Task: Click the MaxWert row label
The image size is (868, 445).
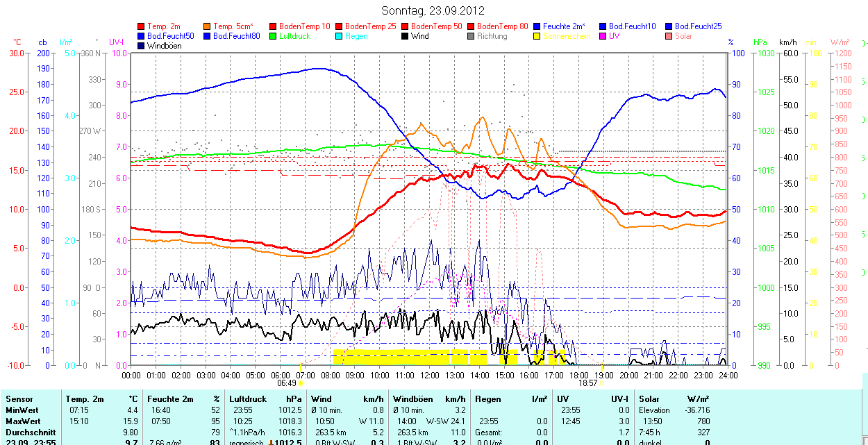Action: pos(23,421)
